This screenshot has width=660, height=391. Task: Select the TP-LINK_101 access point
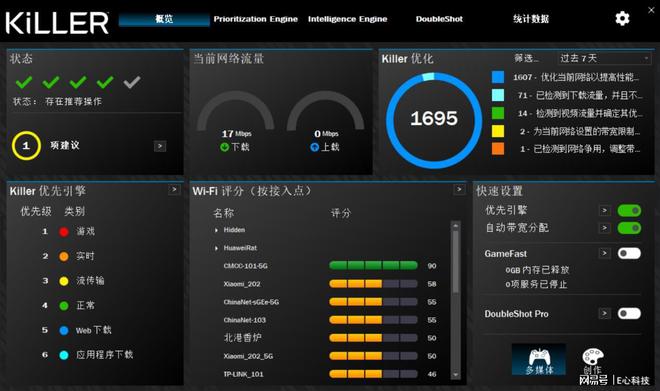pyautogui.click(x=243, y=374)
